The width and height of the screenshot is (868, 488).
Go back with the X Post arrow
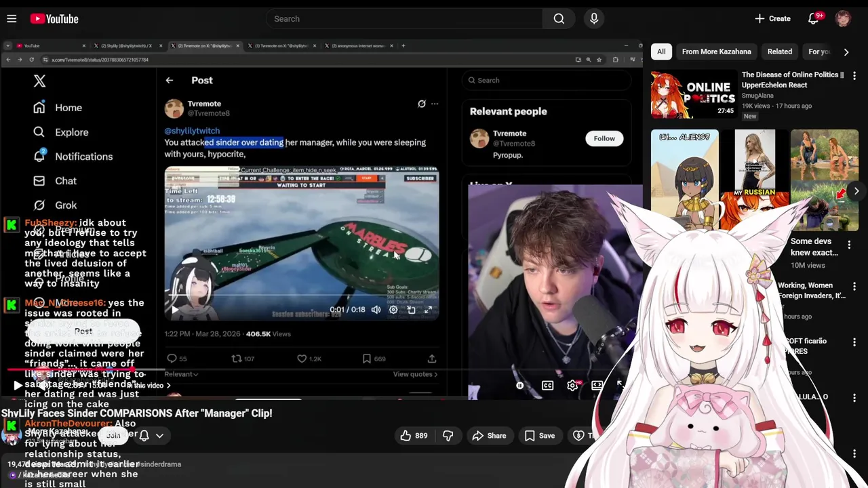click(x=170, y=81)
